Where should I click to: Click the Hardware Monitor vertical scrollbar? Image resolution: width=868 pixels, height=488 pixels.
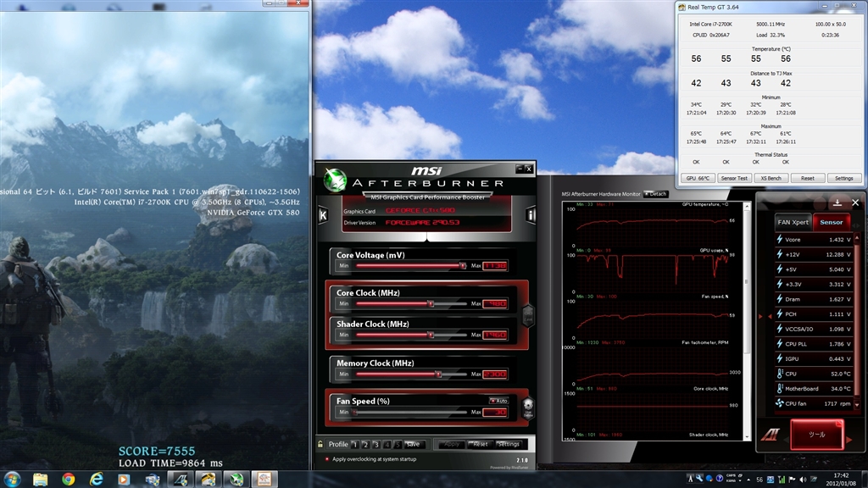(x=747, y=321)
